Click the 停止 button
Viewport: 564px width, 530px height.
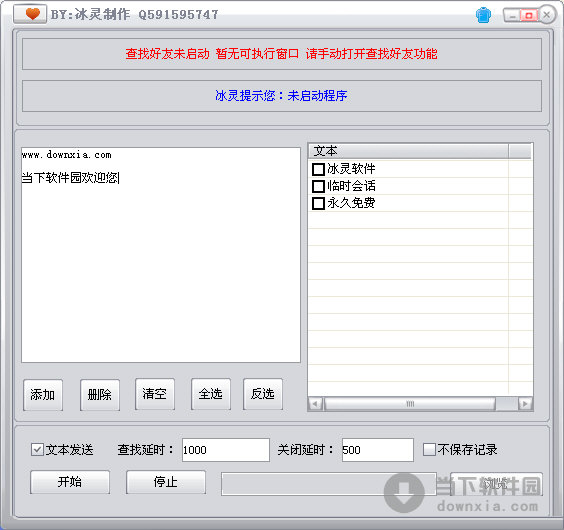click(166, 482)
